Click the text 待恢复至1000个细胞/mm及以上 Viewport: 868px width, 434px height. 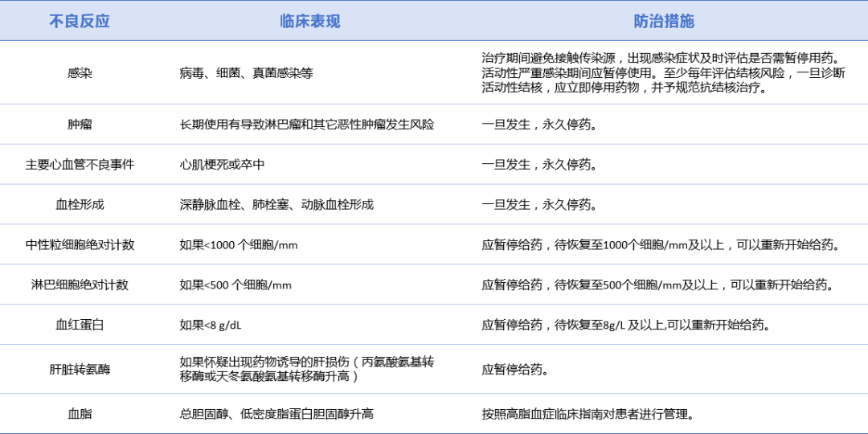pyautogui.click(x=640, y=244)
